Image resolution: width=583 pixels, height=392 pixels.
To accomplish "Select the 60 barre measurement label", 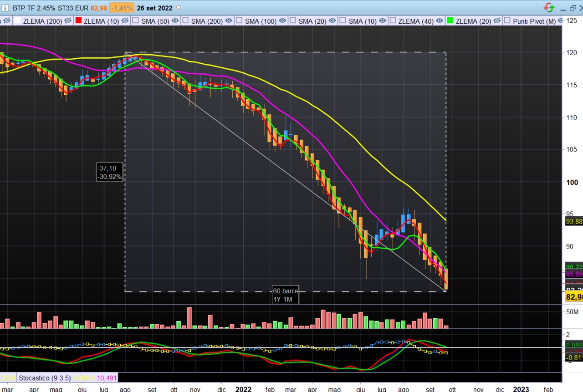I will pos(285,291).
